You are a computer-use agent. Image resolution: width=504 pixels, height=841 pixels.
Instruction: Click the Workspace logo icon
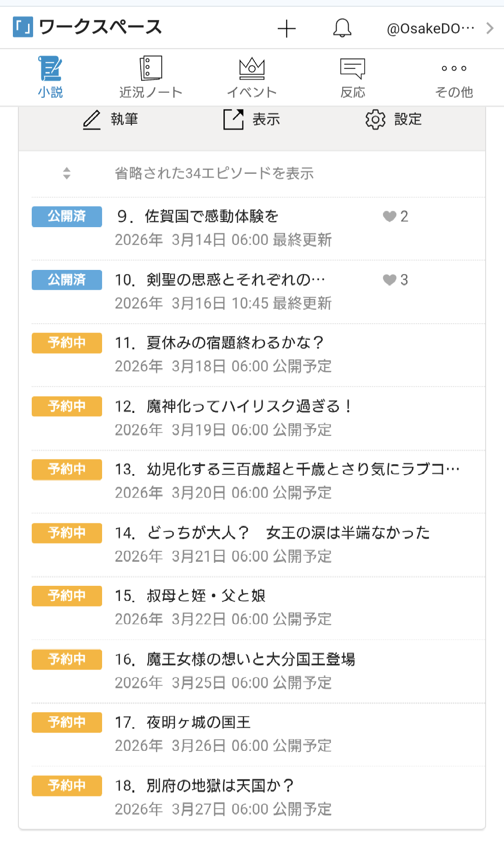click(23, 27)
